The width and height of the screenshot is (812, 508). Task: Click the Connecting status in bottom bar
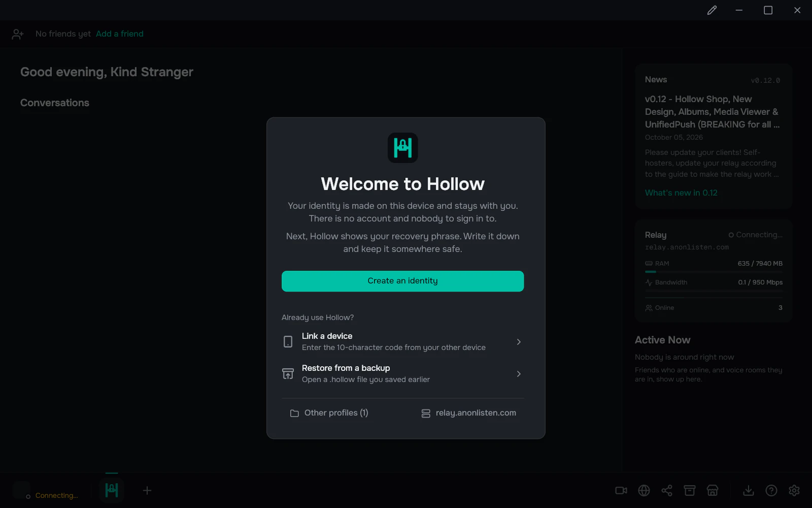(56, 496)
